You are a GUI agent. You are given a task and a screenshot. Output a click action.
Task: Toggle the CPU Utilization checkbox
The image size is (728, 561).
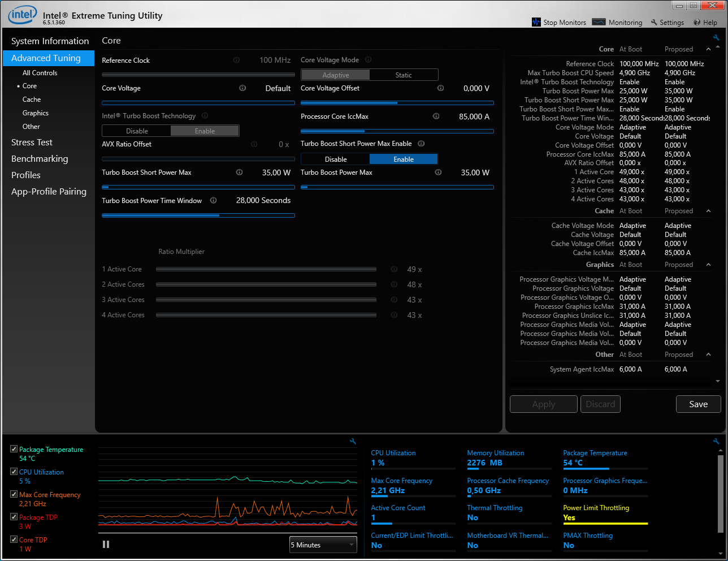point(14,472)
